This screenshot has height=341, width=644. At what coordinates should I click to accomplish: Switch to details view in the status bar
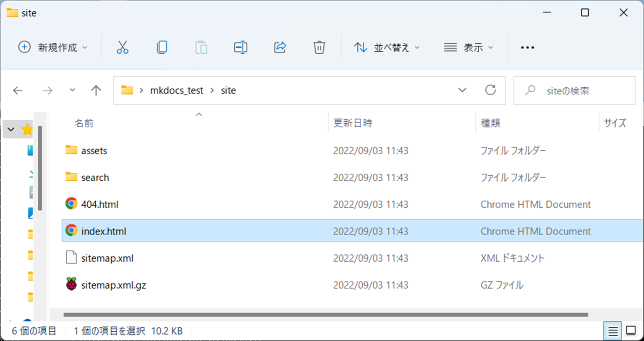pyautogui.click(x=612, y=331)
